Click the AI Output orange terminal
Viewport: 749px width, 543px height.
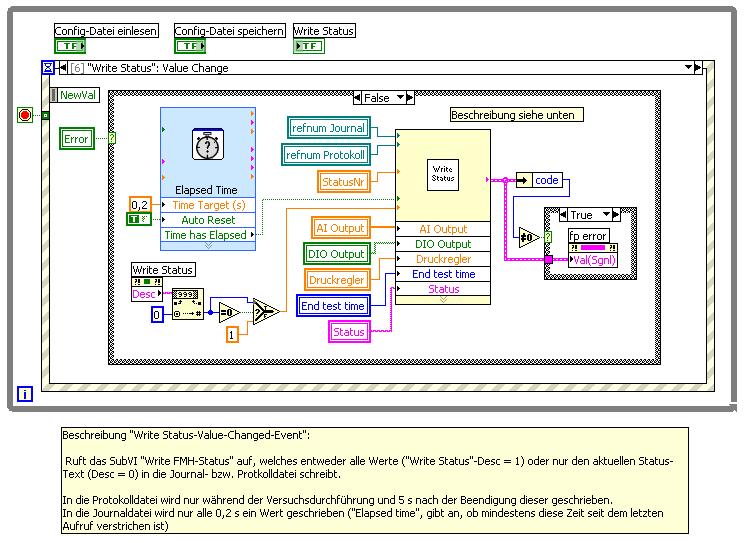[341, 228]
